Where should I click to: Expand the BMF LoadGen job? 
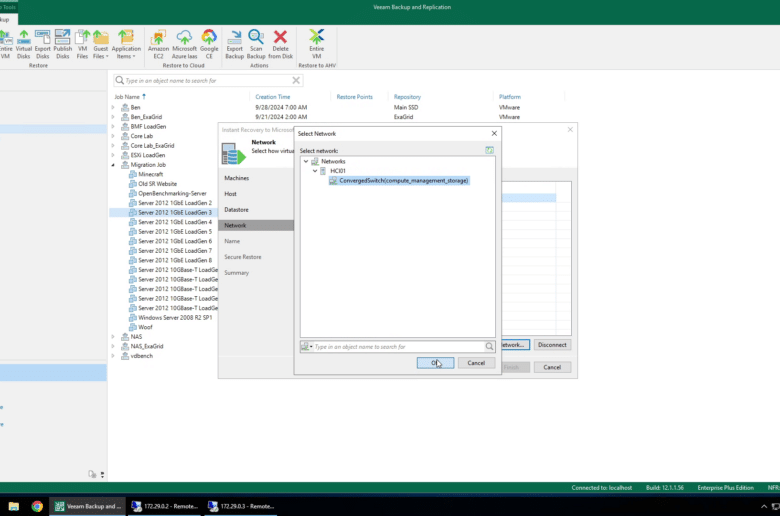tap(113, 126)
